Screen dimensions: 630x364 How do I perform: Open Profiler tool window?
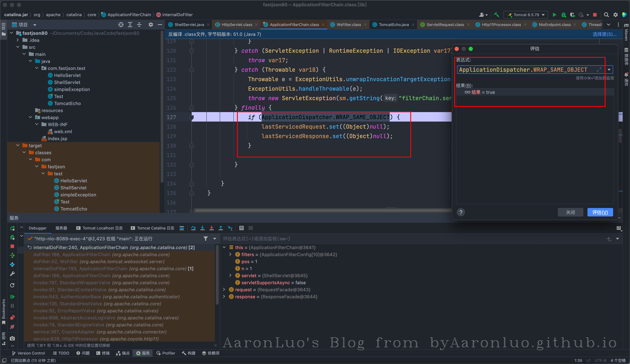click(166, 353)
